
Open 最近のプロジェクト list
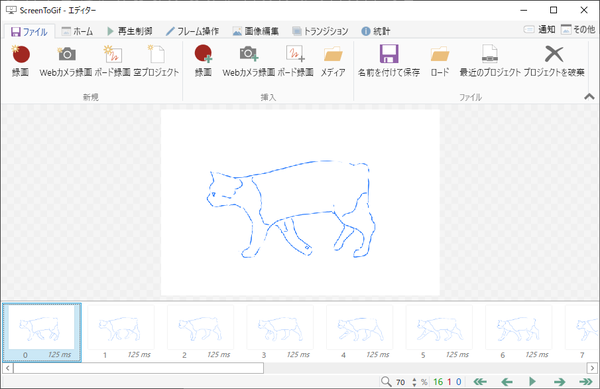[490, 61]
